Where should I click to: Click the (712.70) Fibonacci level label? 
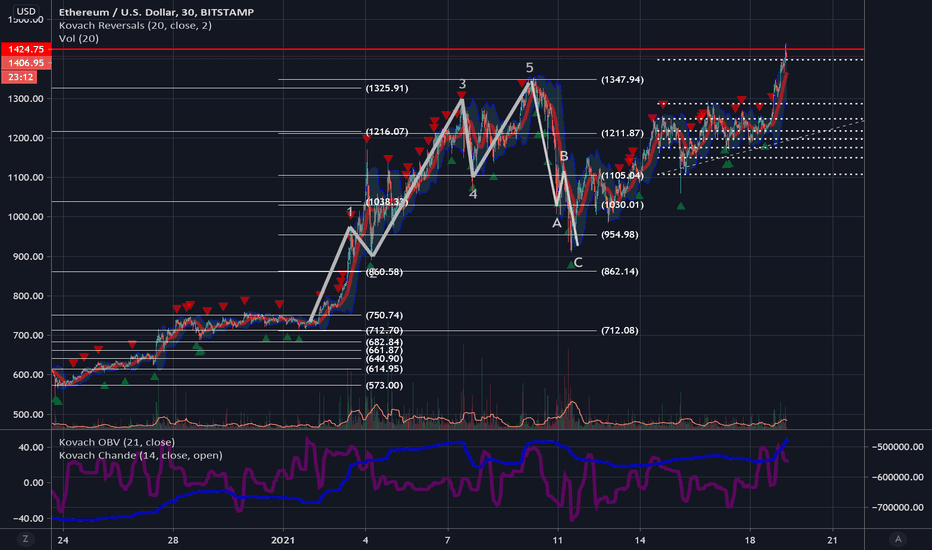[x=384, y=330]
